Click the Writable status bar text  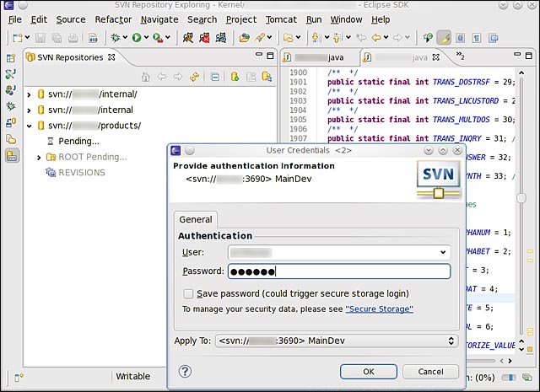point(133,377)
